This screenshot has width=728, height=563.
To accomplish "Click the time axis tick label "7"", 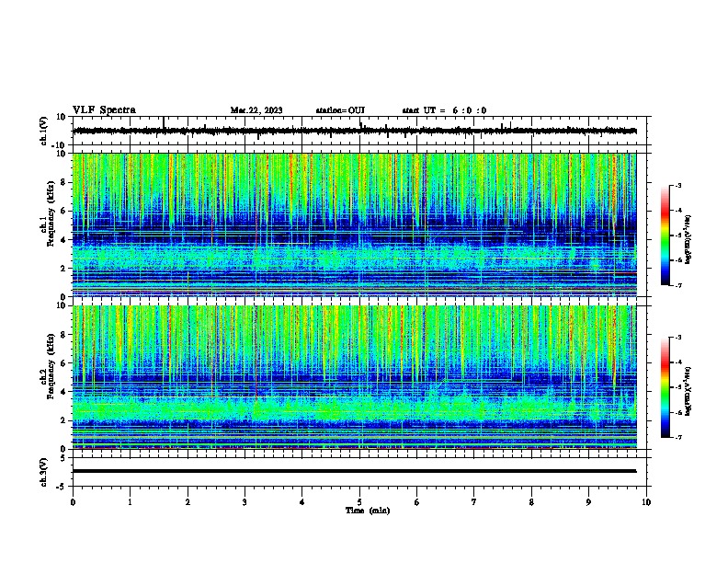I will [474, 502].
